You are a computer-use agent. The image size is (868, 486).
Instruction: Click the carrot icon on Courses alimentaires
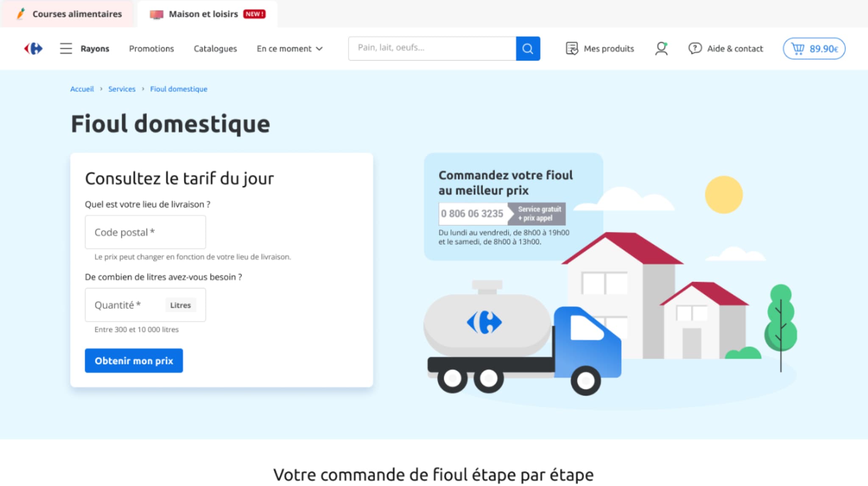tap(21, 14)
